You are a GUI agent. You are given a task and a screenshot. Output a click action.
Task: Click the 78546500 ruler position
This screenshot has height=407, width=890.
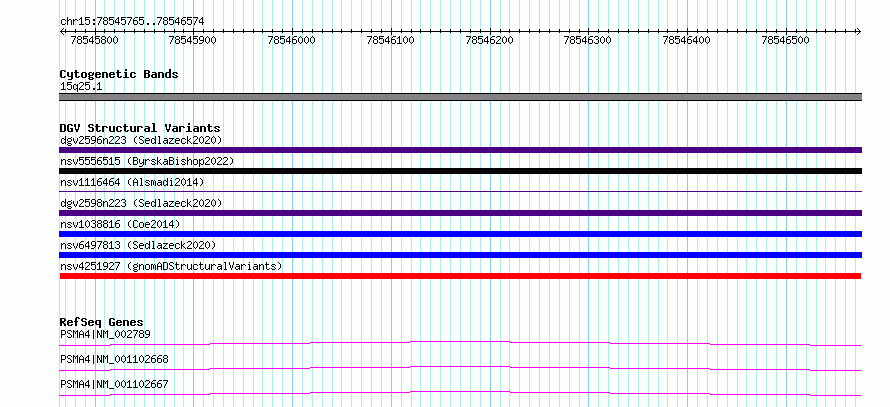(786, 40)
